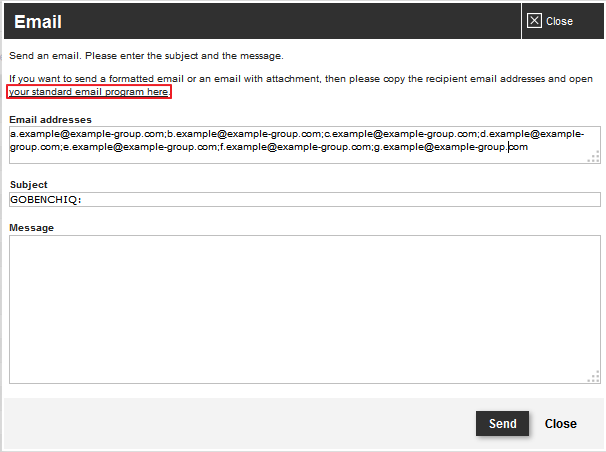Click the X icon in the header
The height and width of the screenshot is (452, 606).
tap(534, 20)
